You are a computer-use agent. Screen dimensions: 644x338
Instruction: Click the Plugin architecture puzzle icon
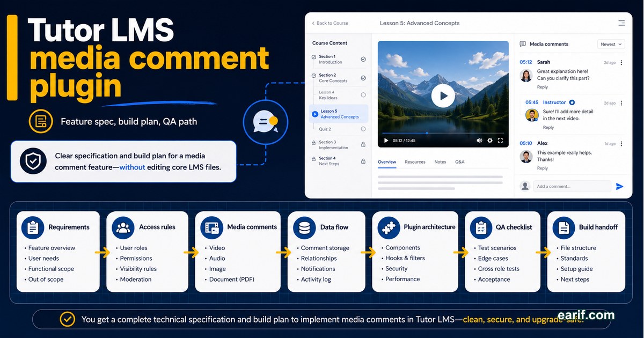(389, 227)
